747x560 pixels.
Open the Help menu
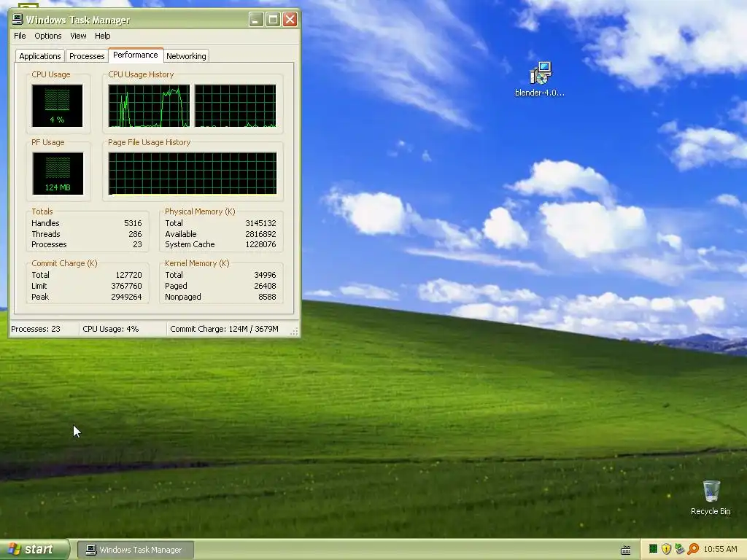click(102, 36)
